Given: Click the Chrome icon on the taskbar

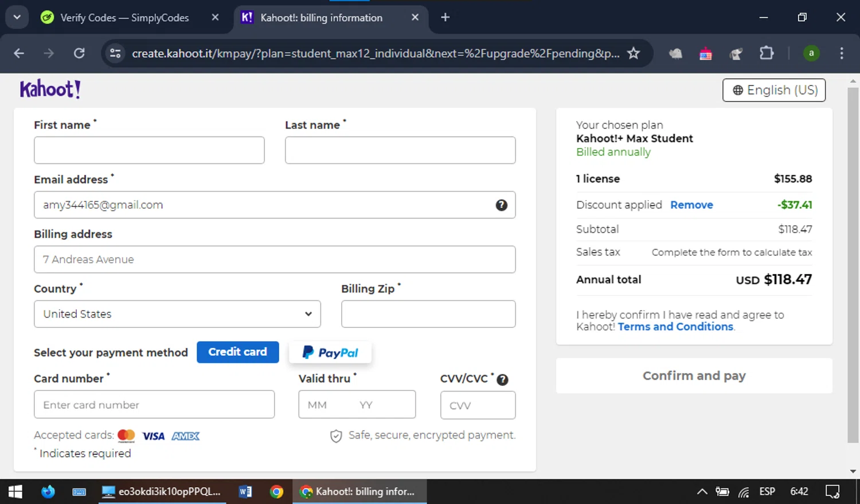Looking at the screenshot, I should click(x=276, y=491).
